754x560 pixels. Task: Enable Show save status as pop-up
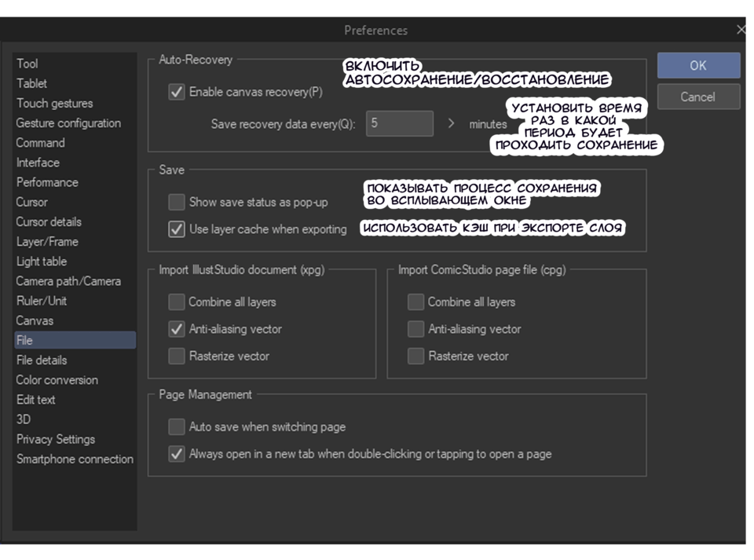(177, 203)
